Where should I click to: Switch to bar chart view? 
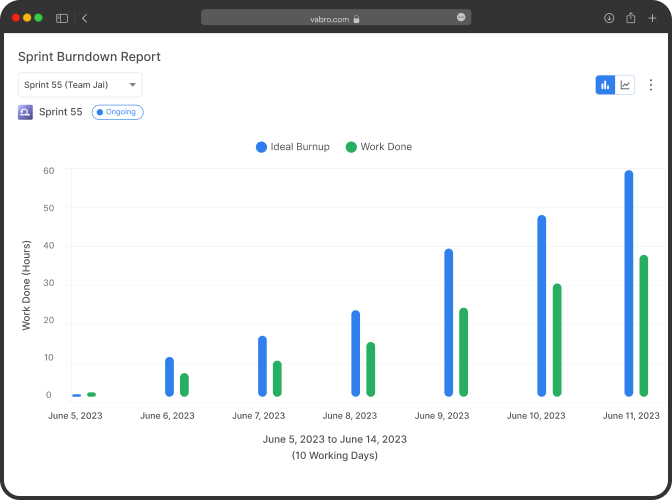point(605,85)
